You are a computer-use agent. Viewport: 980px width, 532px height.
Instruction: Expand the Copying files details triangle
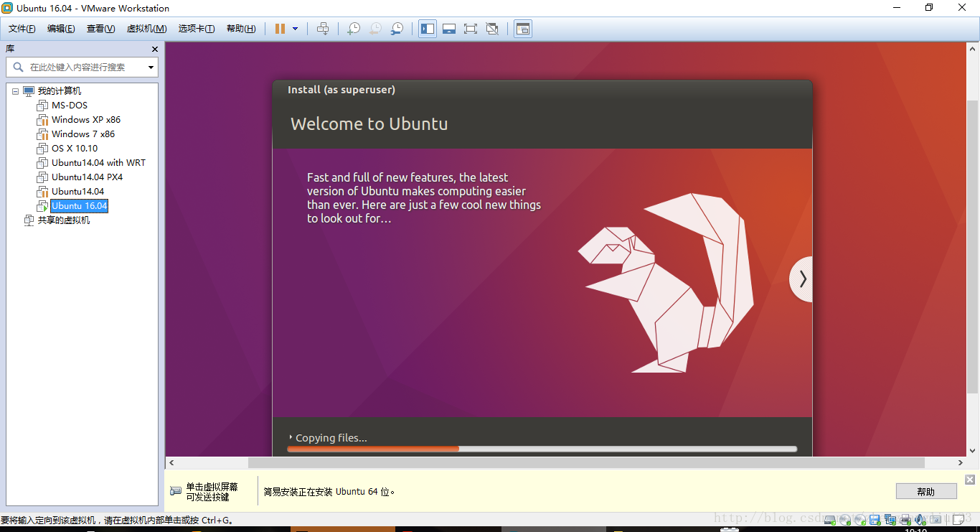click(291, 437)
